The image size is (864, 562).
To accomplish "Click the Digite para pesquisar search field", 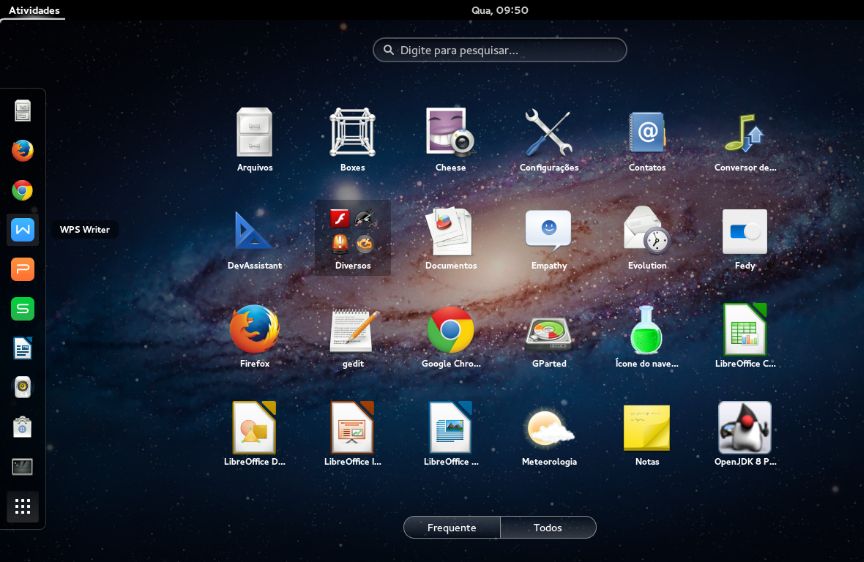I will pos(500,50).
